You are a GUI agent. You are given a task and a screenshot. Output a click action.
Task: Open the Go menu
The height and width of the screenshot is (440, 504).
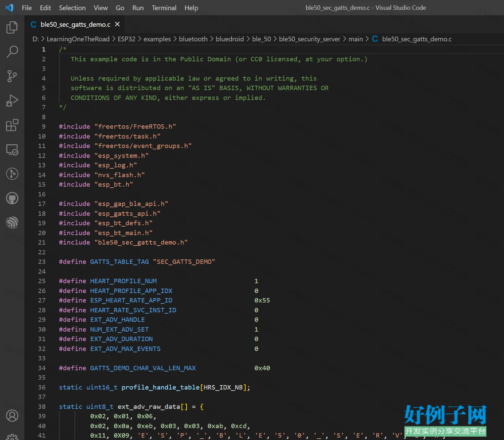point(120,8)
